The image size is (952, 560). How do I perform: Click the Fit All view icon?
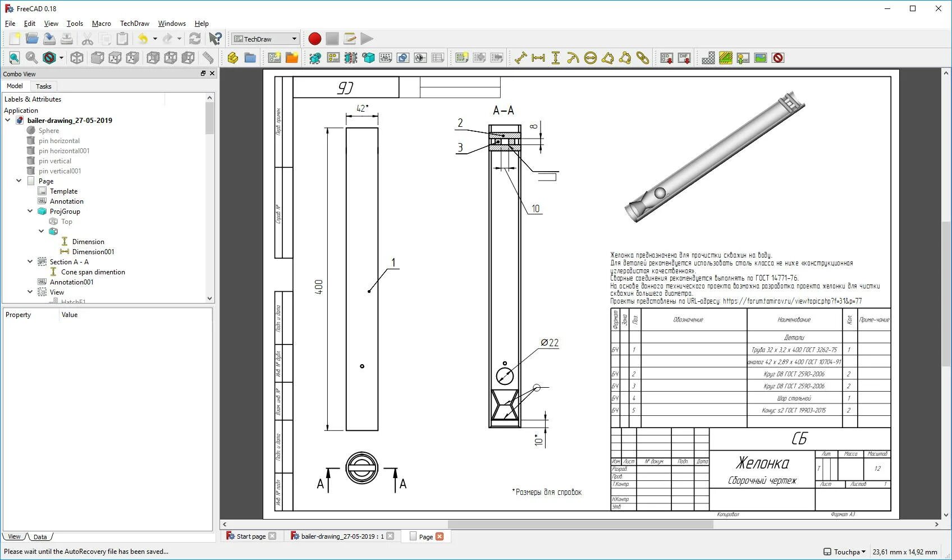tap(14, 58)
